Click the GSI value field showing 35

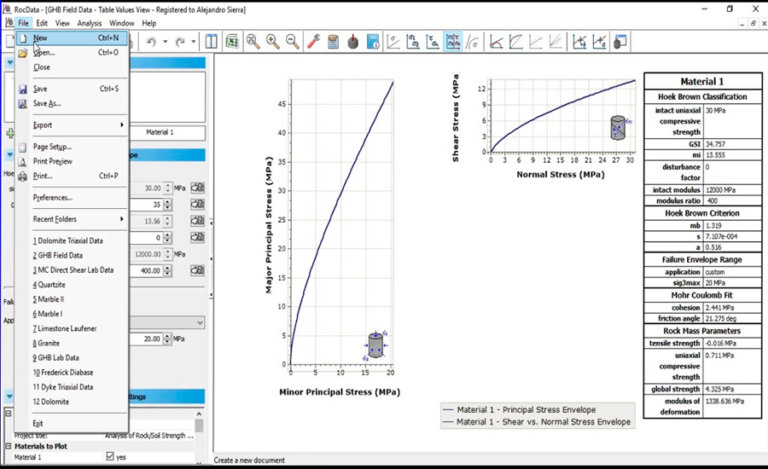pyautogui.click(x=146, y=204)
